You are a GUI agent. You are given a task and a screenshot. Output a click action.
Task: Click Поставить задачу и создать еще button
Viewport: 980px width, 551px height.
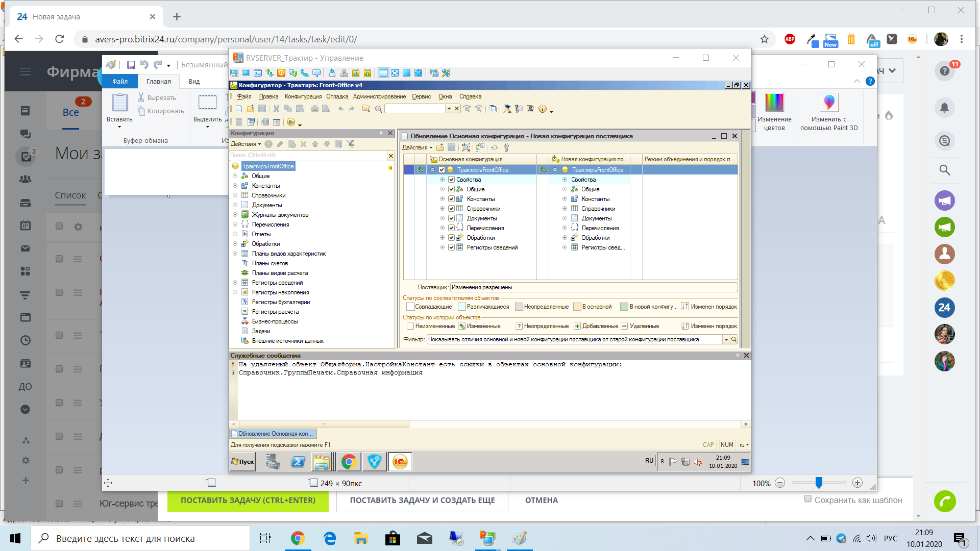(x=422, y=500)
